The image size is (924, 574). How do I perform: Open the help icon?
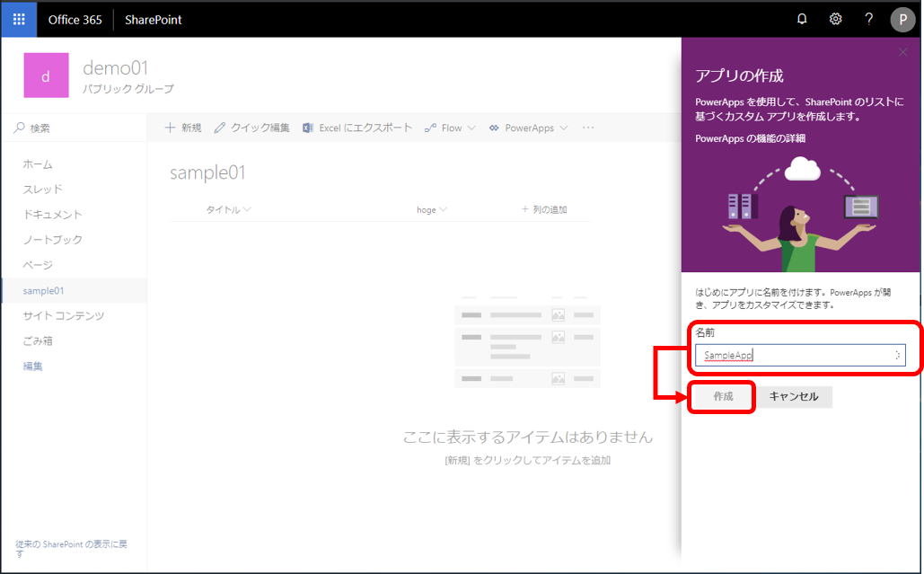pos(868,18)
